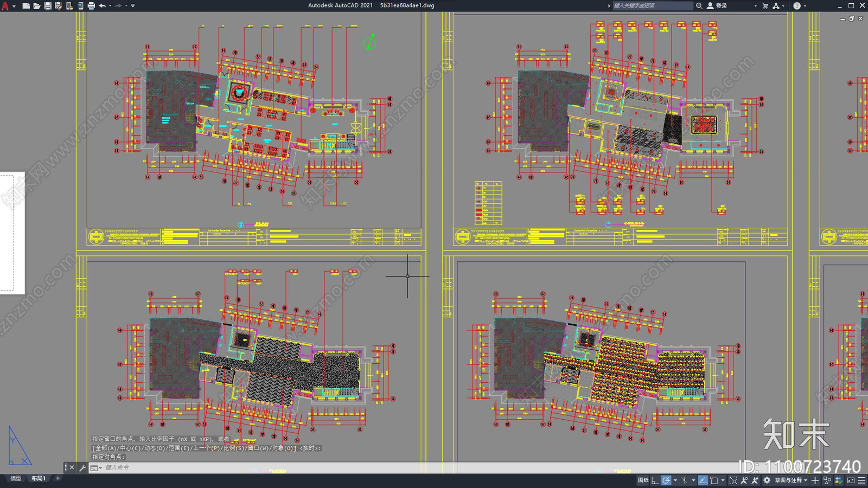Click the graphics performance status icon

pyautogui.click(x=839, y=480)
